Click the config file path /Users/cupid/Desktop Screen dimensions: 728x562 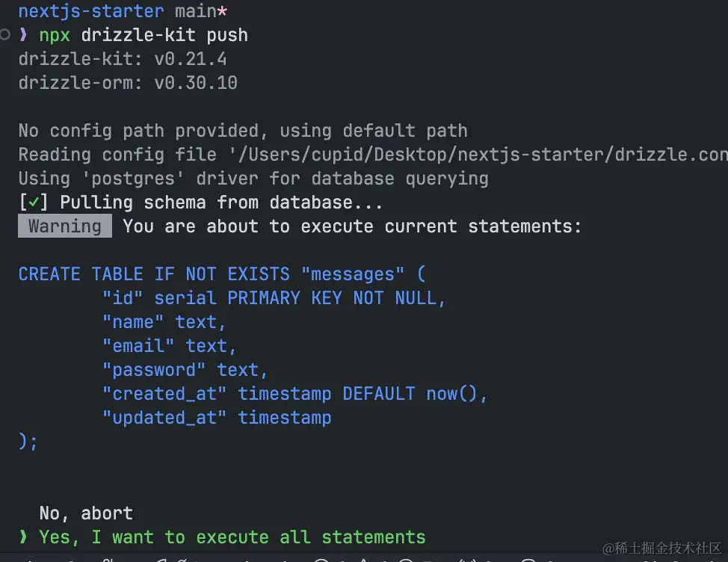tap(484, 155)
